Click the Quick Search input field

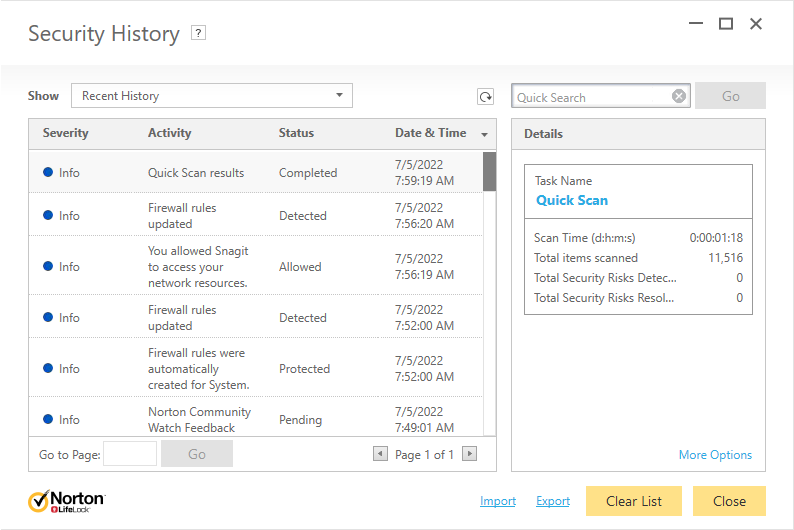590,97
